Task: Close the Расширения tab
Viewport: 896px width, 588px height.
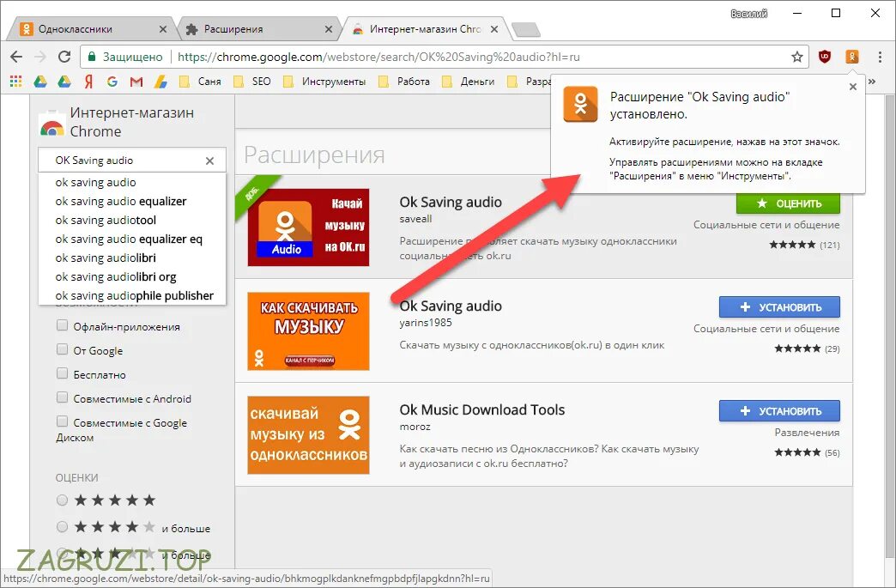Action: pyautogui.click(x=329, y=29)
